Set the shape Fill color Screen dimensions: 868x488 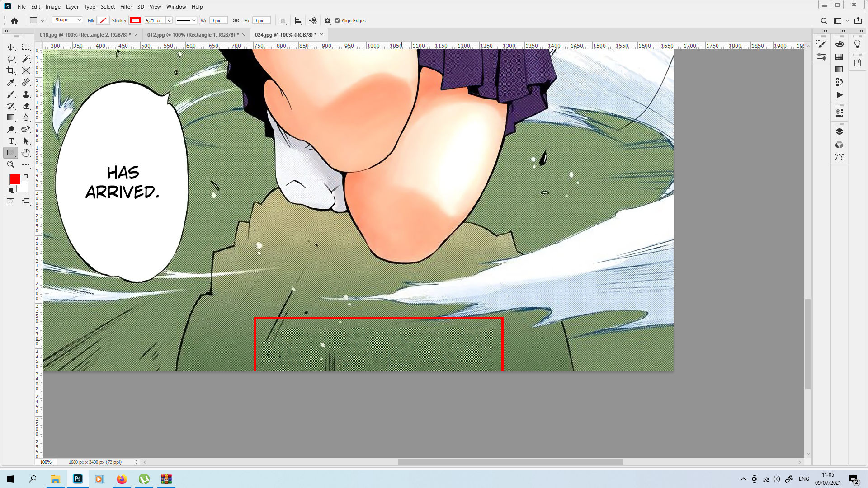[103, 20]
